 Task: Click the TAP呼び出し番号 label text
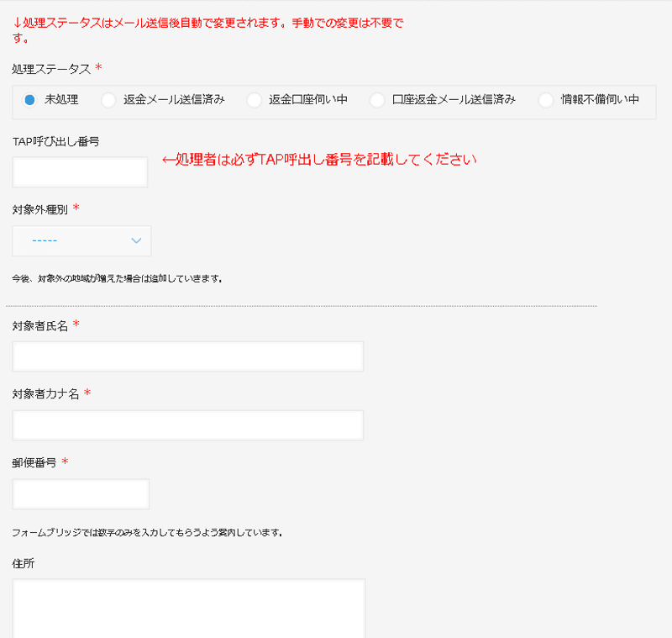[55, 141]
